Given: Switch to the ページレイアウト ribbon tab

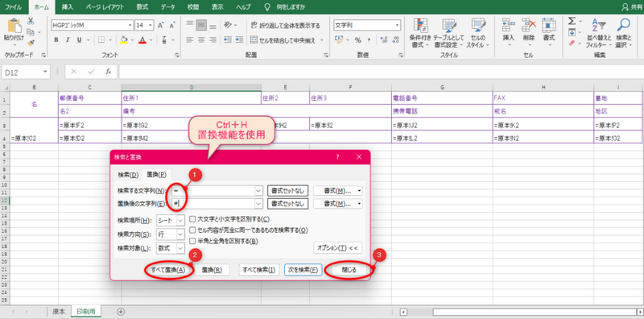Looking at the screenshot, I should (105, 7).
